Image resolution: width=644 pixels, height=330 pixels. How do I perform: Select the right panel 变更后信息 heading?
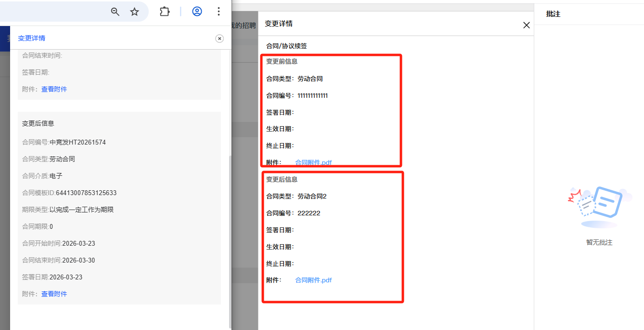tap(282, 179)
